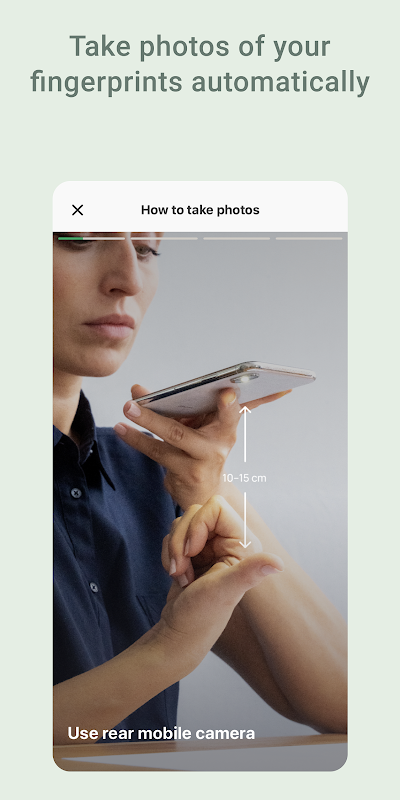Image resolution: width=400 pixels, height=800 pixels.
Task: Click the smartphone held in the hand
Action: tap(226, 387)
